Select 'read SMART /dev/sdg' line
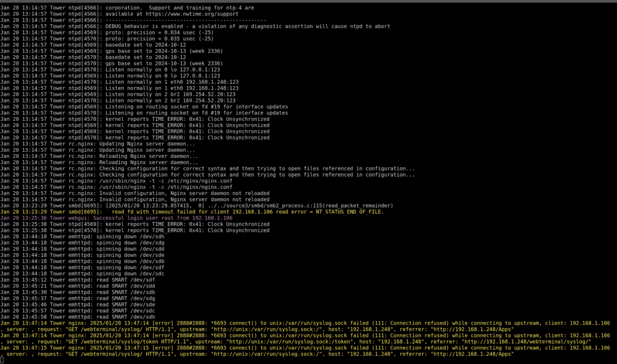The image size is (617, 364). [78, 298]
